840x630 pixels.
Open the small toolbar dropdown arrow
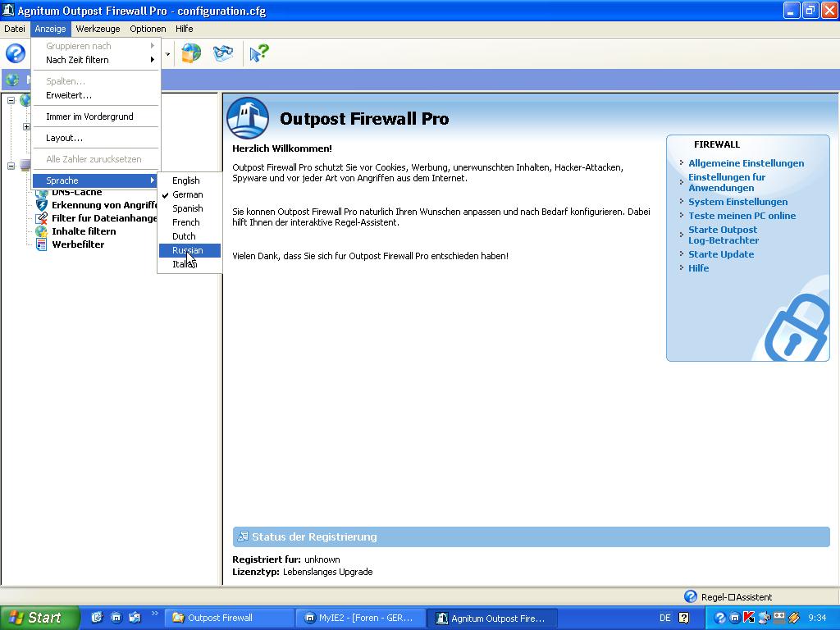coord(167,54)
